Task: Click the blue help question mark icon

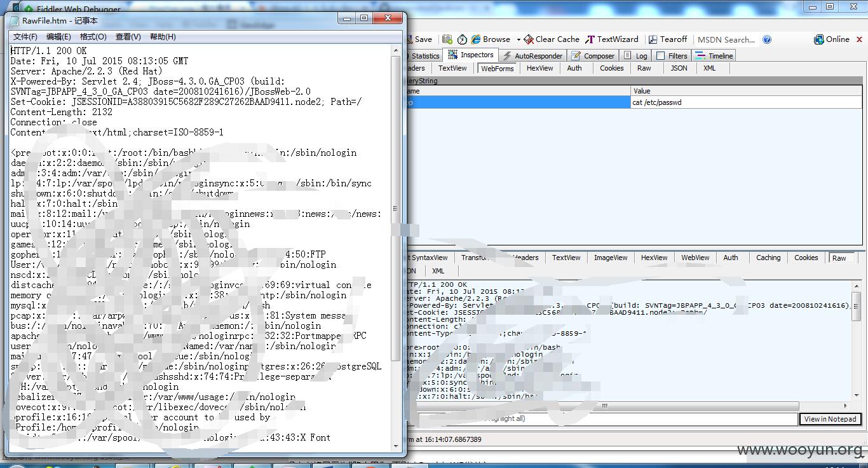Action: (767, 39)
